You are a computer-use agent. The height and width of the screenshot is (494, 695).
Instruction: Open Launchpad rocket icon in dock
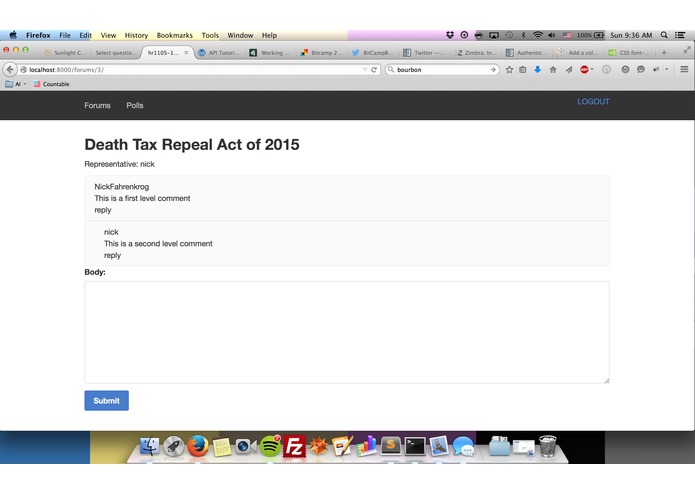[173, 446]
